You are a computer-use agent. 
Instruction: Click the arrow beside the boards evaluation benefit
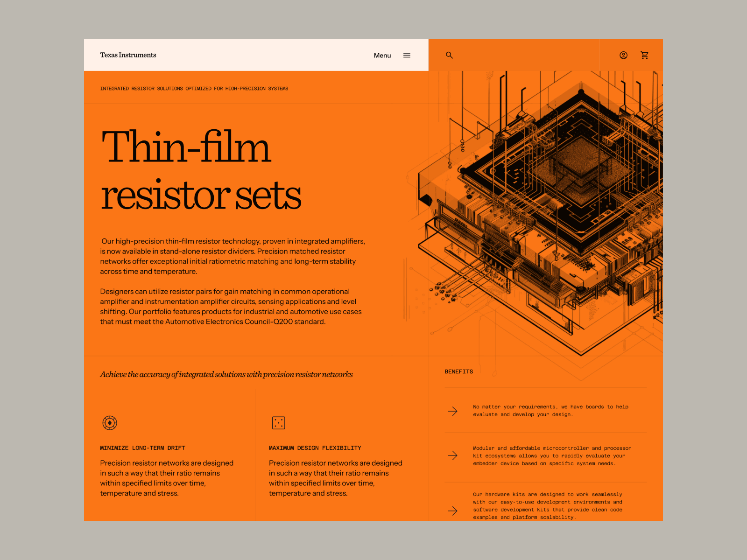point(452,411)
